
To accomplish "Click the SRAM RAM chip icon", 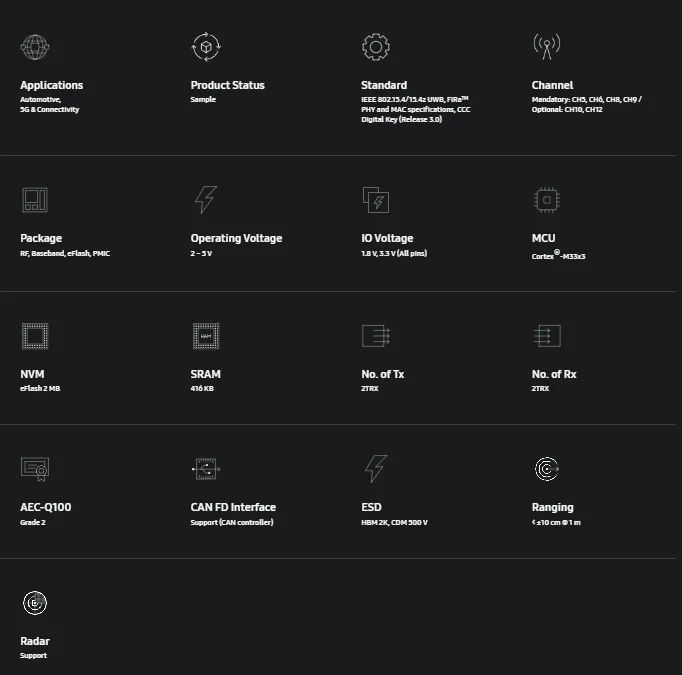I will pyautogui.click(x=206, y=336).
